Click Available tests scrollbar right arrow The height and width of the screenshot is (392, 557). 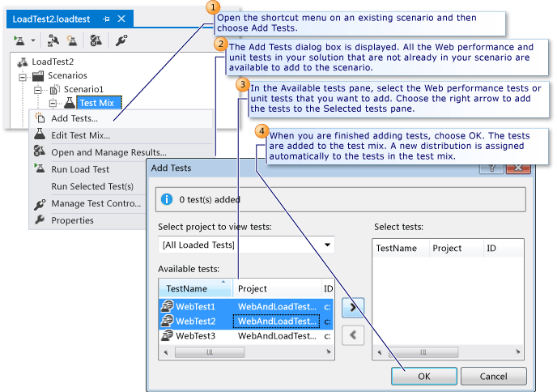(x=329, y=352)
